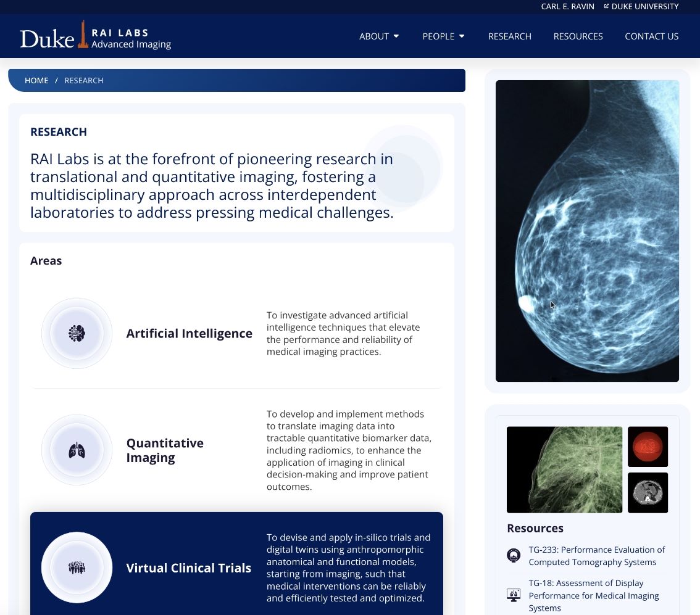Click the grayscale abdominal CT thumbnail
Image resolution: width=700 pixels, height=615 pixels.
click(x=648, y=492)
